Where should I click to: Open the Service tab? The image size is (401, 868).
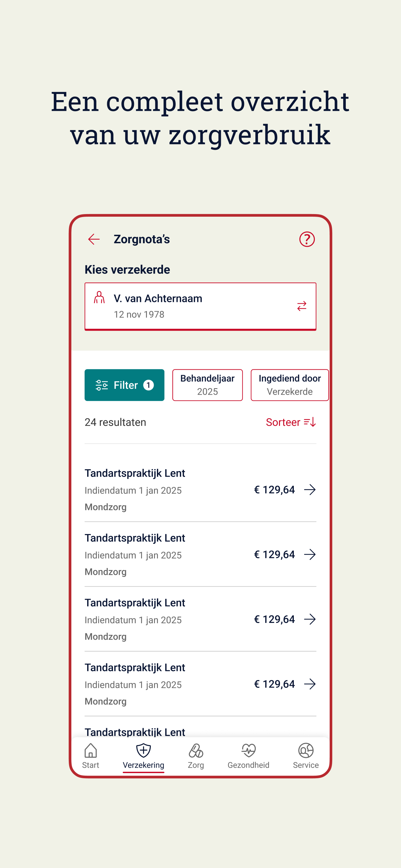tap(306, 756)
